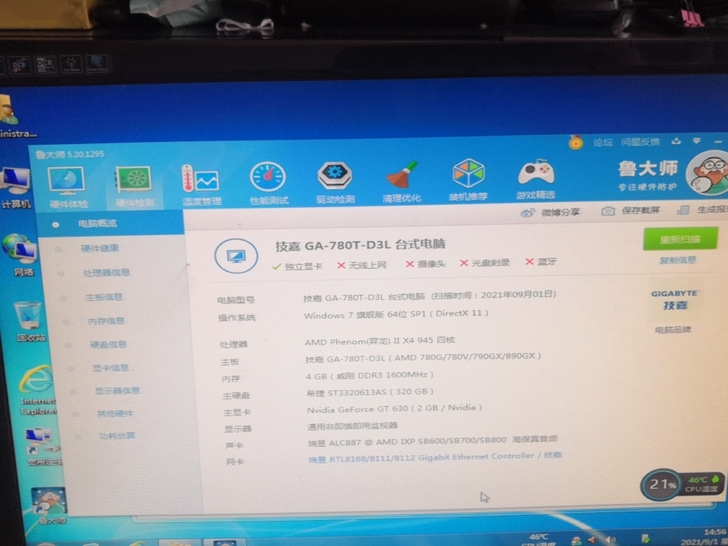Open 驱动检测 driver detection

pyautogui.click(x=335, y=182)
